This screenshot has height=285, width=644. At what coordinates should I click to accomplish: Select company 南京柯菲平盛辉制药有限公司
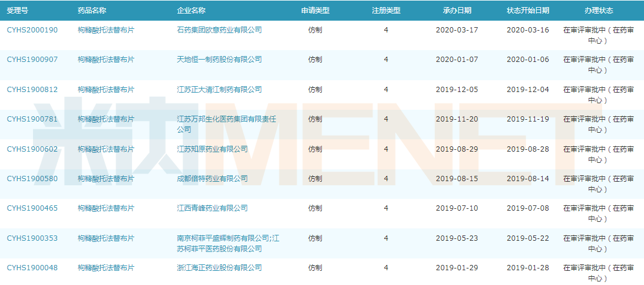point(223,238)
